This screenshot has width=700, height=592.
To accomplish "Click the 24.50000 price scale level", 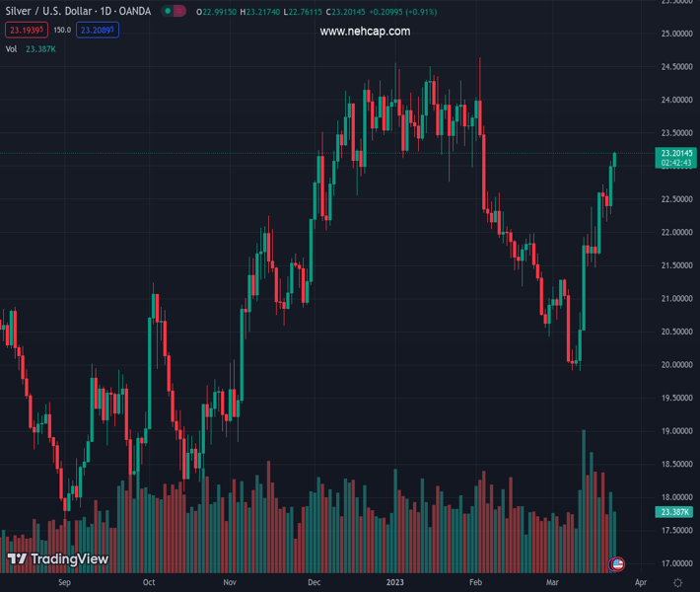I will coord(675,67).
